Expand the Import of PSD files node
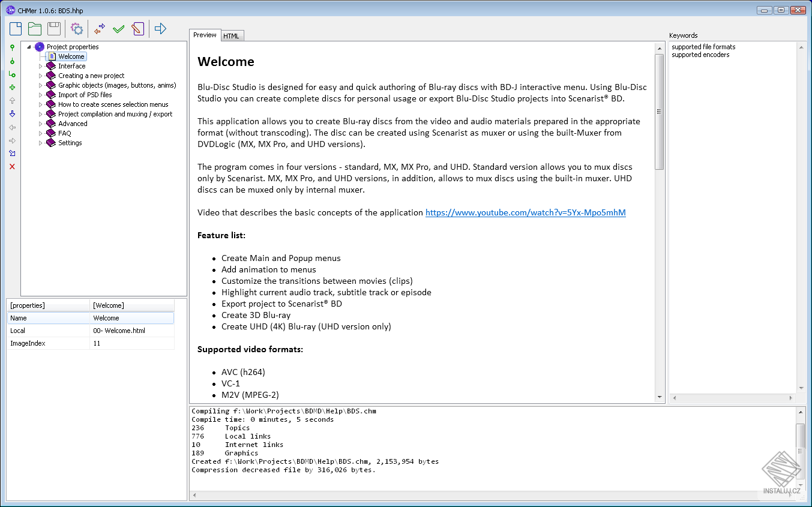Screen dimensions: 812x507 41,95
